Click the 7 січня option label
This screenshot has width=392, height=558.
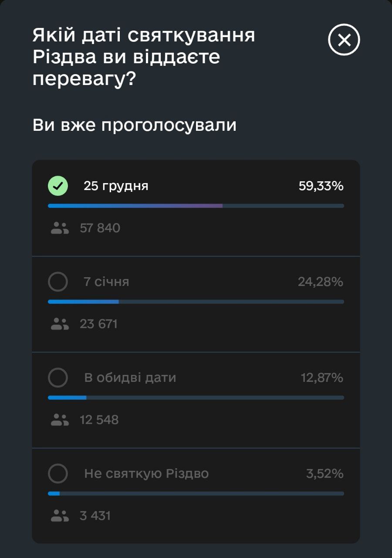point(106,282)
